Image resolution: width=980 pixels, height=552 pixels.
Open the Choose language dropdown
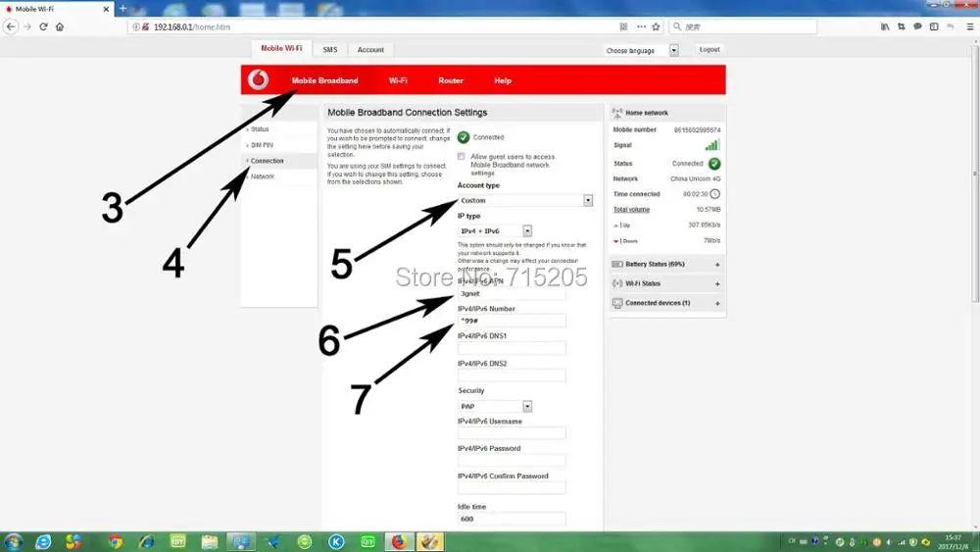642,50
